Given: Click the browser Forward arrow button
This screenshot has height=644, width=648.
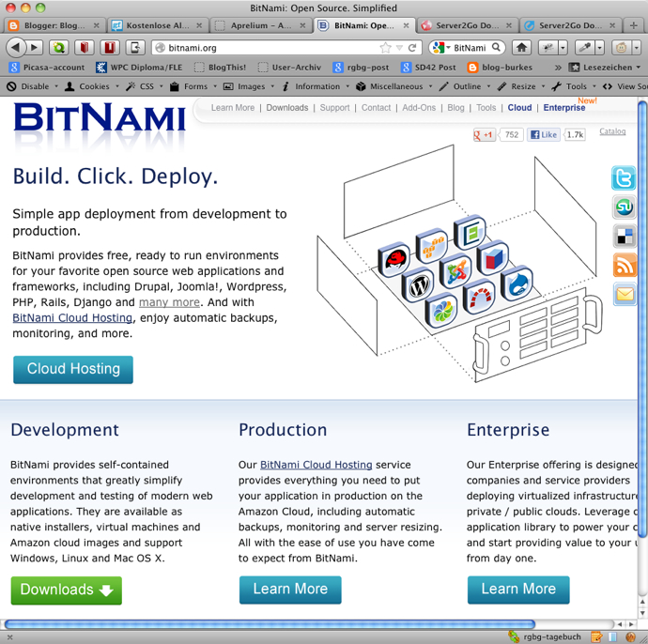Looking at the screenshot, I should point(35,48).
